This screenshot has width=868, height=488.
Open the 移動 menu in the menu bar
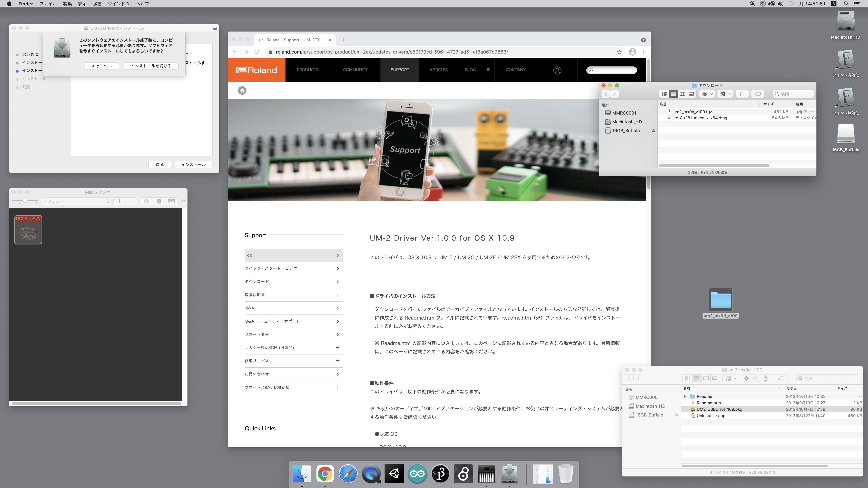pos(97,4)
